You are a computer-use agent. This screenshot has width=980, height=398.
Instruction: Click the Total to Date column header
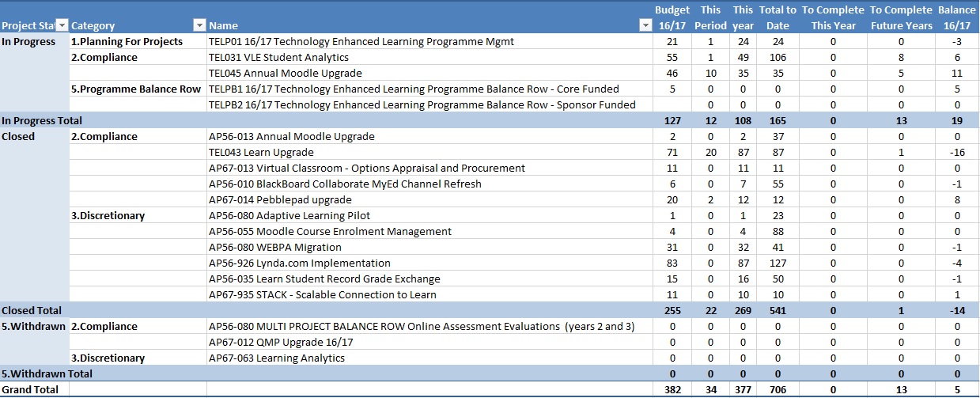click(778, 17)
